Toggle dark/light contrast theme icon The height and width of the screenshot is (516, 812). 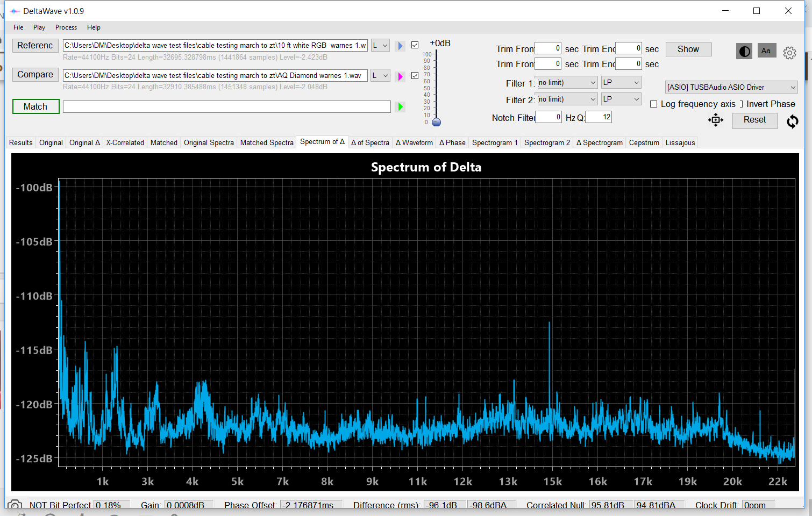[744, 51]
